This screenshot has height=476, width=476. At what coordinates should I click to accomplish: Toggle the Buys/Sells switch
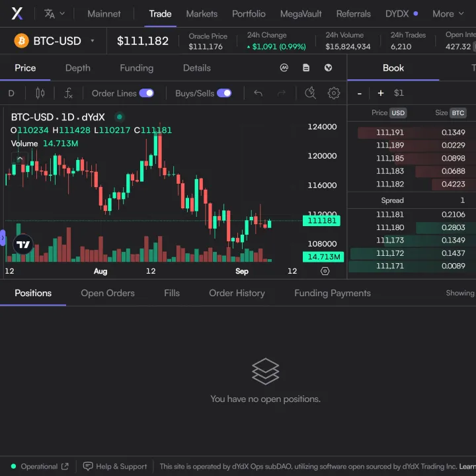pyautogui.click(x=224, y=93)
